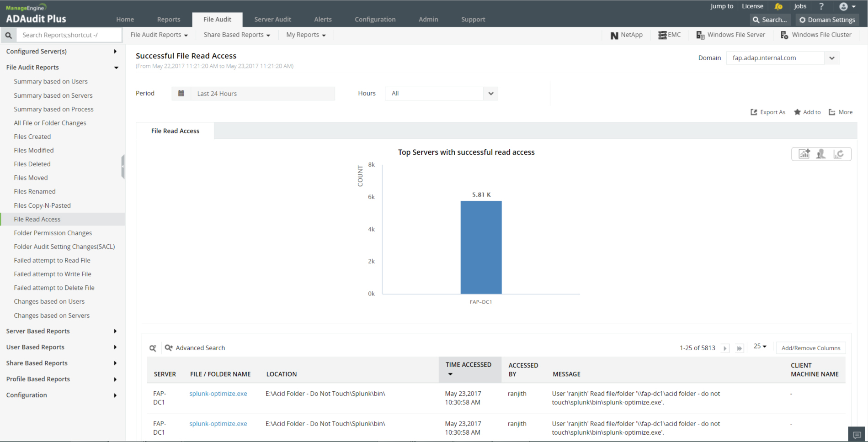Click the Search Reports input field

click(69, 35)
